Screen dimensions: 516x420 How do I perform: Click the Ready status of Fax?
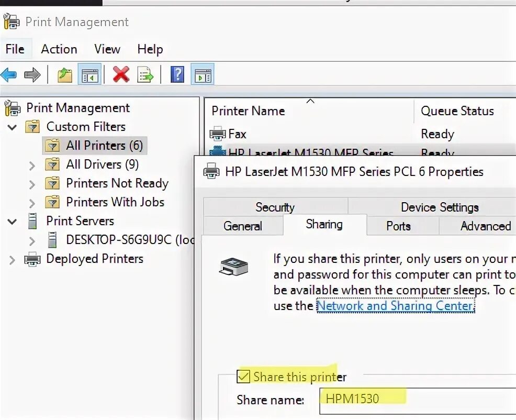click(x=438, y=134)
